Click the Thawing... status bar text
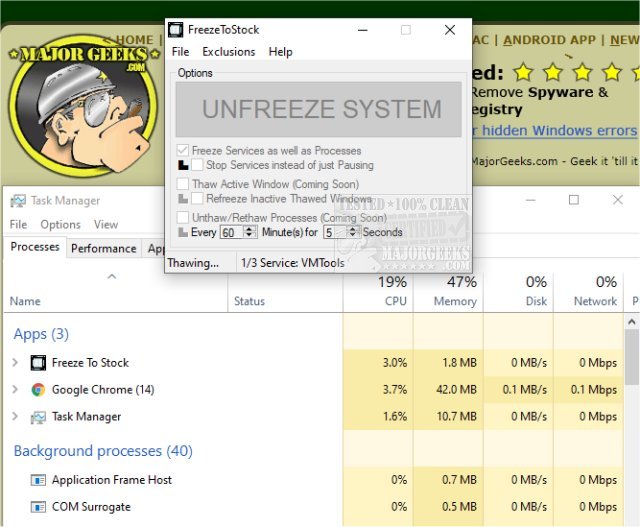 coord(193,263)
